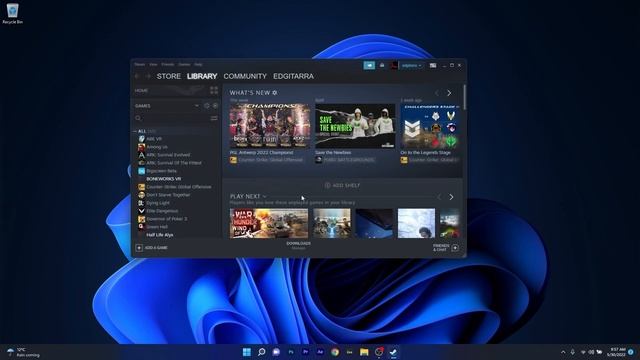Open FRIENDS & CHAT label
This screenshot has height=360, width=640.
tap(441, 248)
